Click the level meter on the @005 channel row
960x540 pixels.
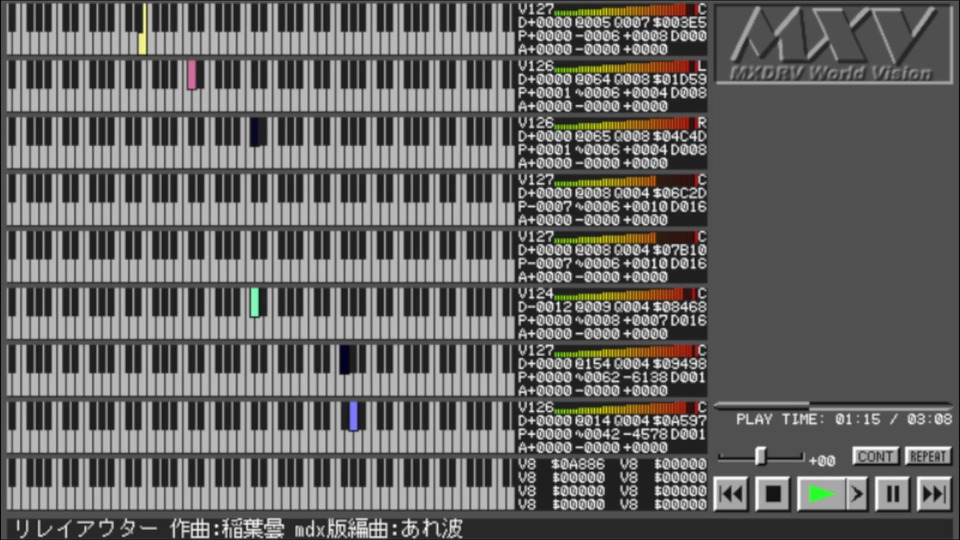625,10
